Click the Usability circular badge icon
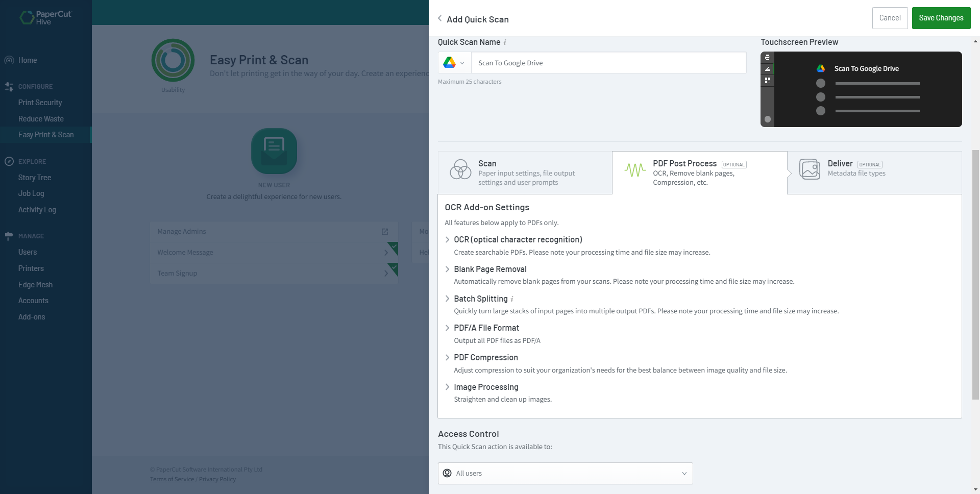Viewport: 980px width, 494px height. [173, 60]
